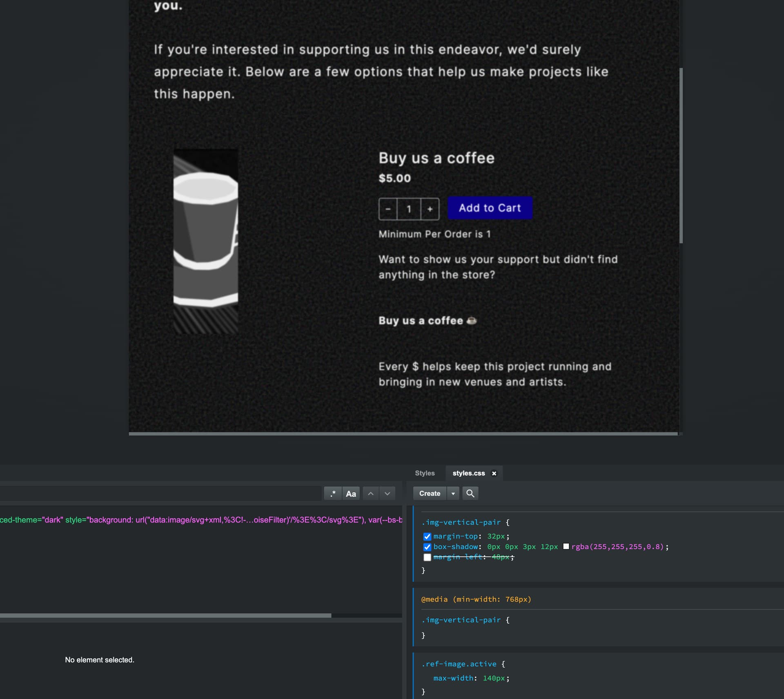784x699 pixels.
Task: Click the page preview vertical scrollbar
Action: click(681, 155)
